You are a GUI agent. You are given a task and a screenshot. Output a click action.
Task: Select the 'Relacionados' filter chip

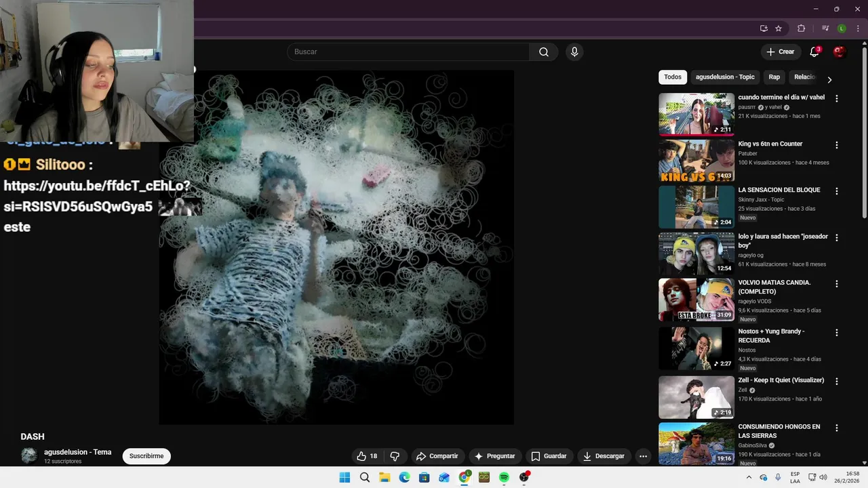pyautogui.click(x=805, y=77)
